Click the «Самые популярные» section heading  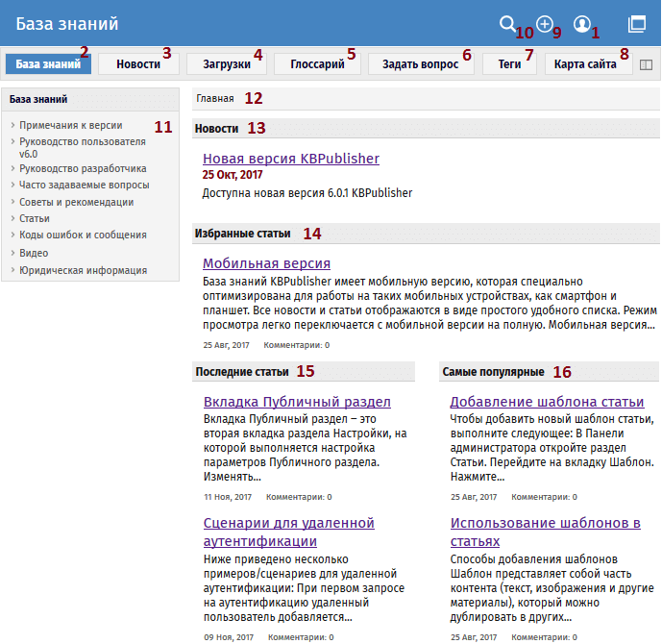(494, 372)
